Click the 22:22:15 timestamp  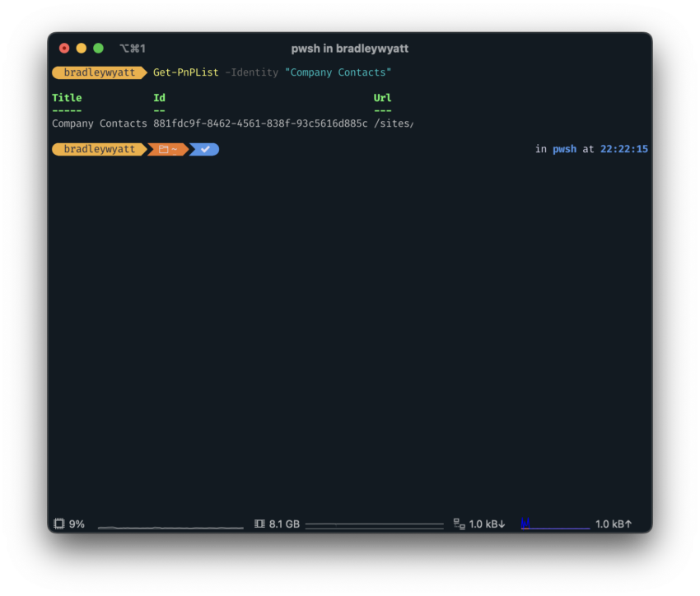tap(623, 149)
